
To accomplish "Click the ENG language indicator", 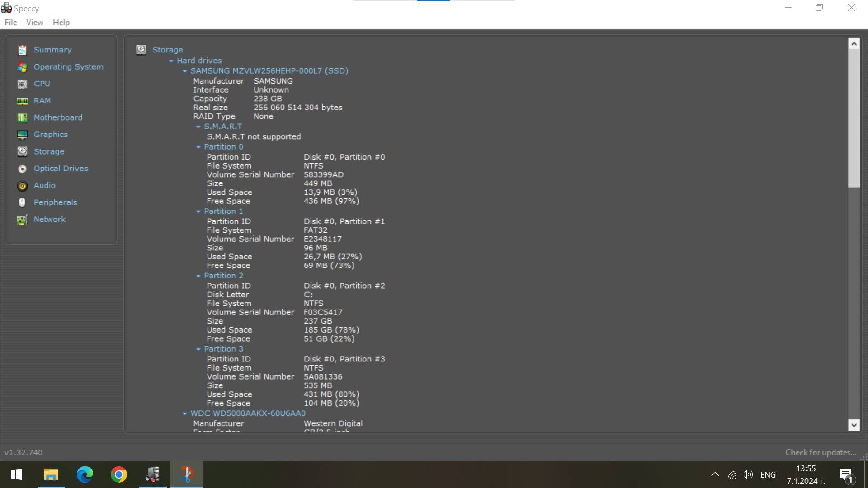I will pos(768,475).
